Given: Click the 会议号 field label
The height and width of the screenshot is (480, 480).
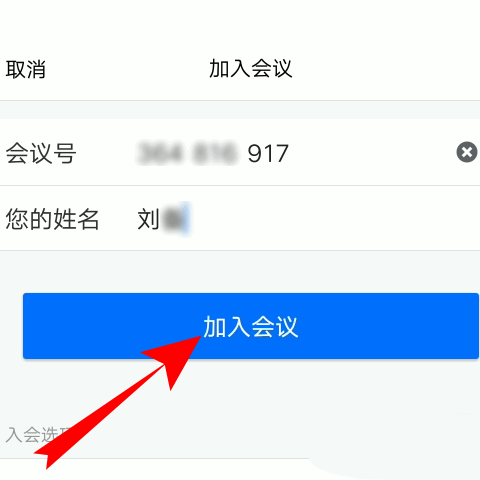Looking at the screenshot, I should (x=41, y=153).
